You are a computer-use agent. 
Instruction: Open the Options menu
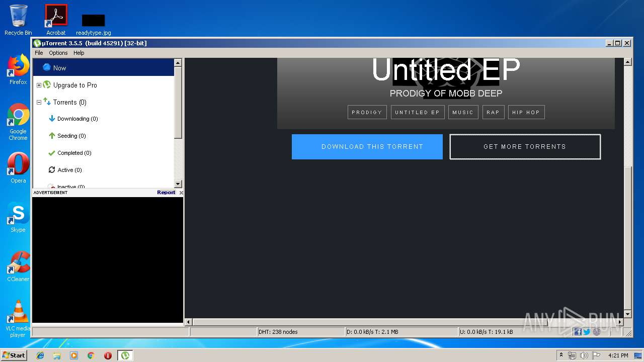pos(58,53)
